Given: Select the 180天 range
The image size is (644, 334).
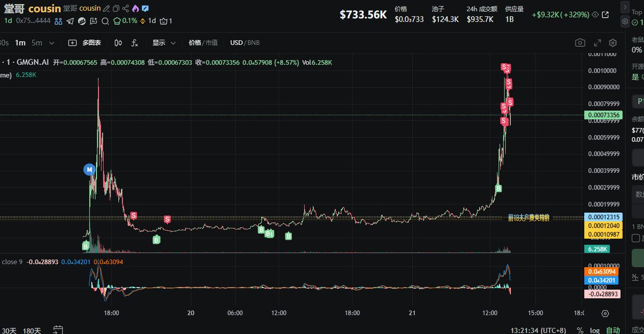Looking at the screenshot, I should (x=32, y=330).
